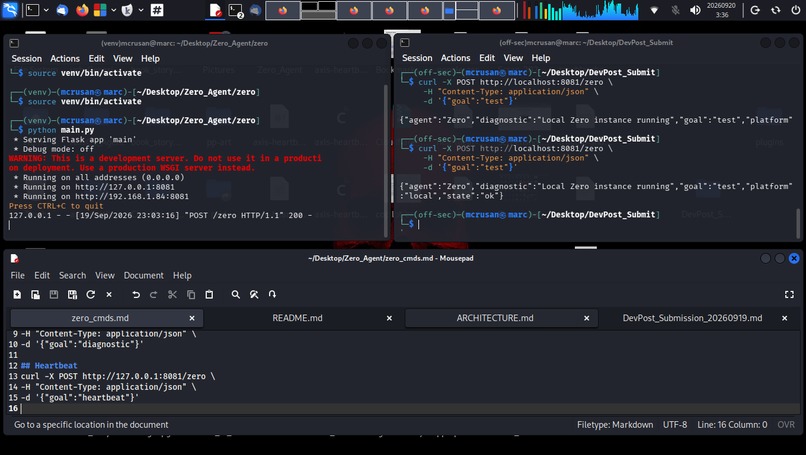Open Session menu in right DevPost_Submit terminal

[x=417, y=58]
